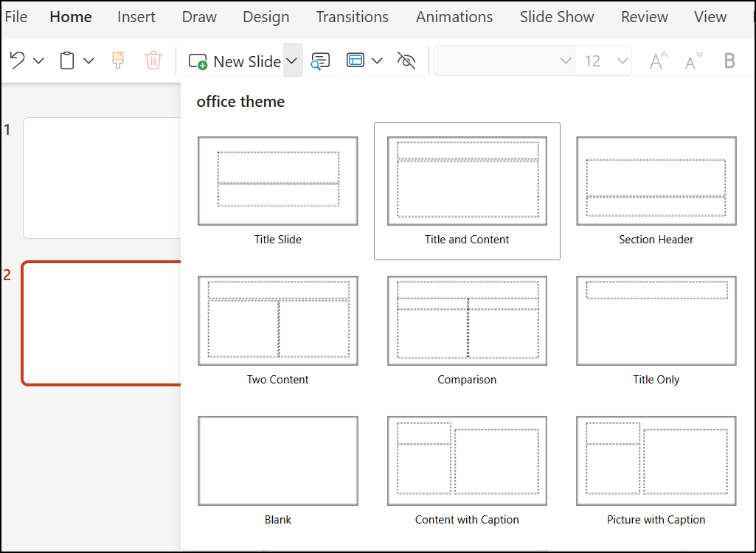Image resolution: width=756 pixels, height=553 pixels.
Task: Click the Delete slide trash icon
Action: point(153,60)
